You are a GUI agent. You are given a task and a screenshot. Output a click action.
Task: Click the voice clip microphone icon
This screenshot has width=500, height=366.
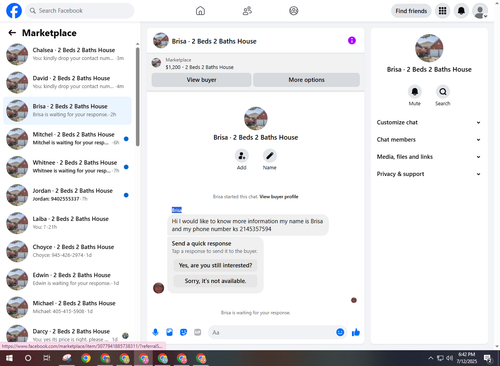pos(155,332)
